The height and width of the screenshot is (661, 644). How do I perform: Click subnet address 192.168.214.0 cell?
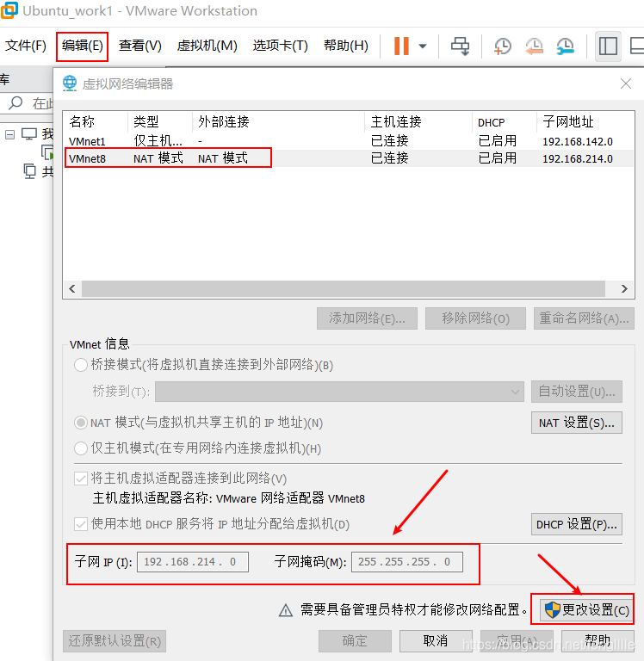(578, 159)
